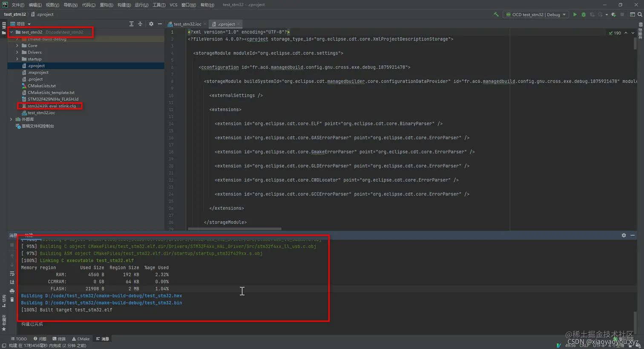Select the .mxproject file
Image resolution: width=644 pixels, height=349 pixels.
pyautogui.click(x=38, y=72)
